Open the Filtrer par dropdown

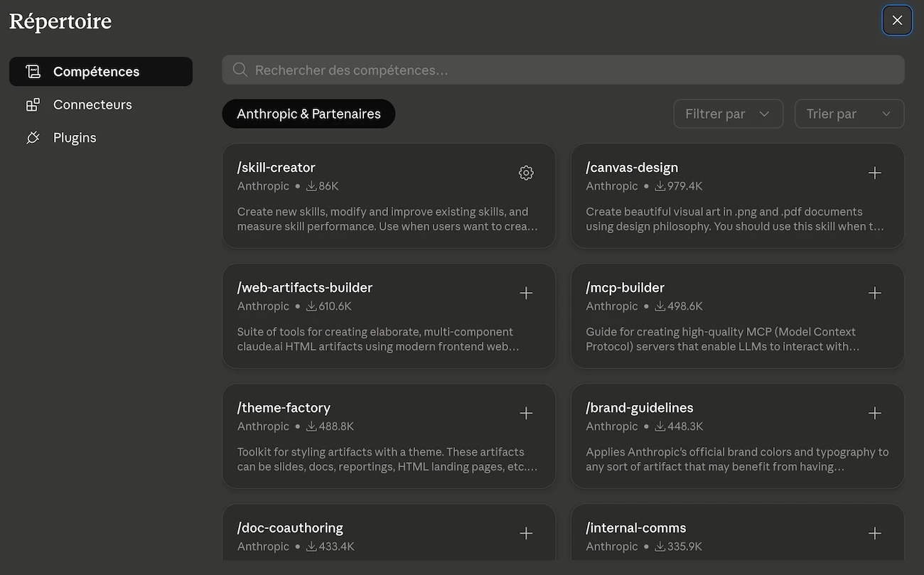coord(728,114)
